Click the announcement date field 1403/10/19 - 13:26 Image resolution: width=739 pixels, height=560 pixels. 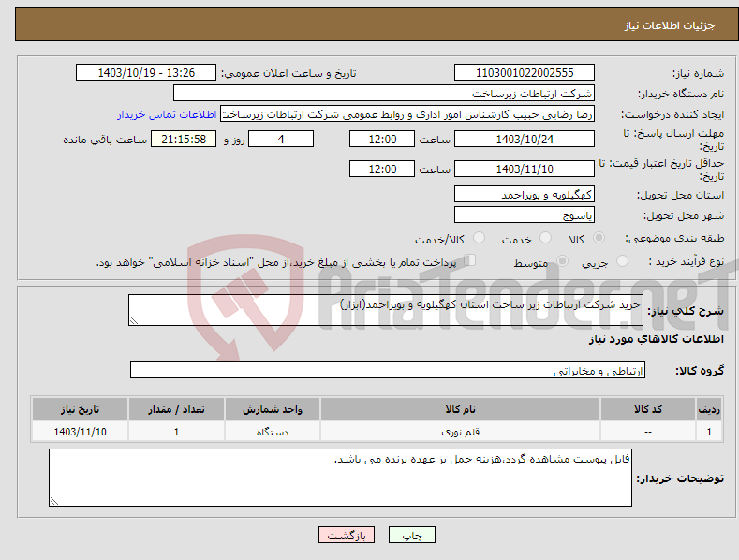[x=146, y=73]
